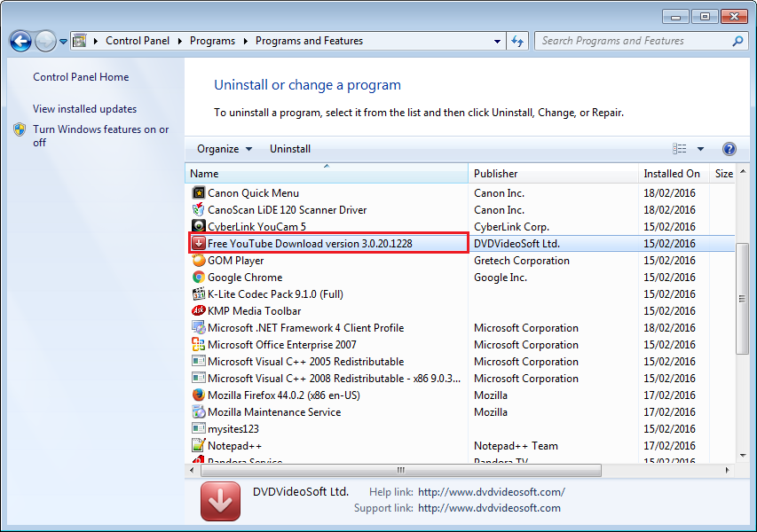Screen dimensions: 757x532
Task: Click the K-Lite Codec Pack icon
Action: click(x=199, y=294)
